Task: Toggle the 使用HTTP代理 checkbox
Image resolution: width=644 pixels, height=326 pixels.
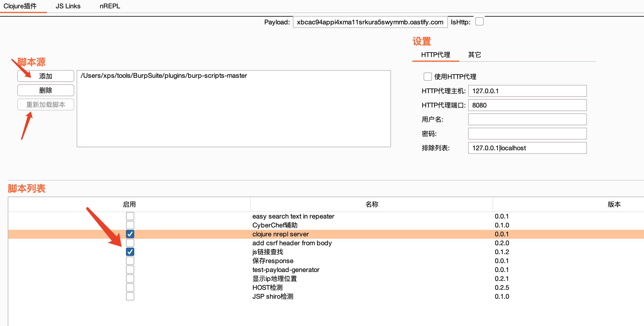Action: 427,77
